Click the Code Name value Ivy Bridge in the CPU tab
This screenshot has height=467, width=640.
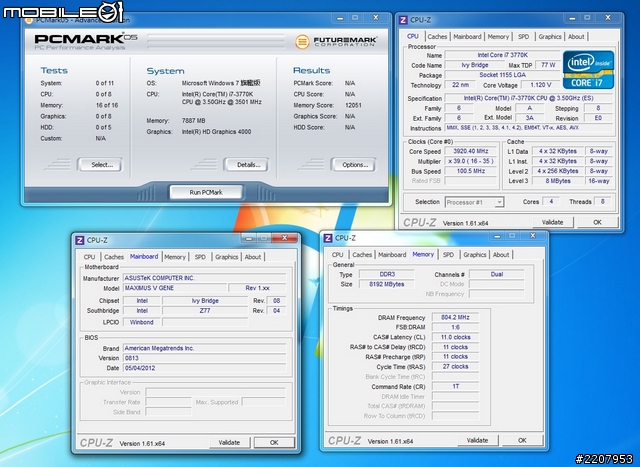pyautogui.click(x=475, y=65)
